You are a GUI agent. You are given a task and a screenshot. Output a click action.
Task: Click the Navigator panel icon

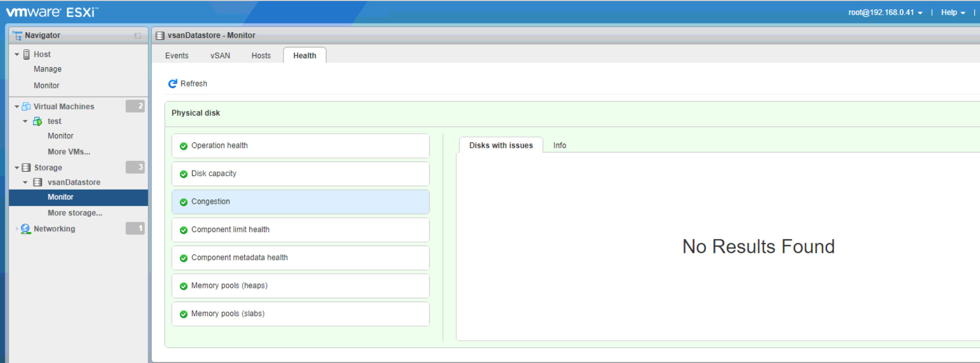(17, 35)
